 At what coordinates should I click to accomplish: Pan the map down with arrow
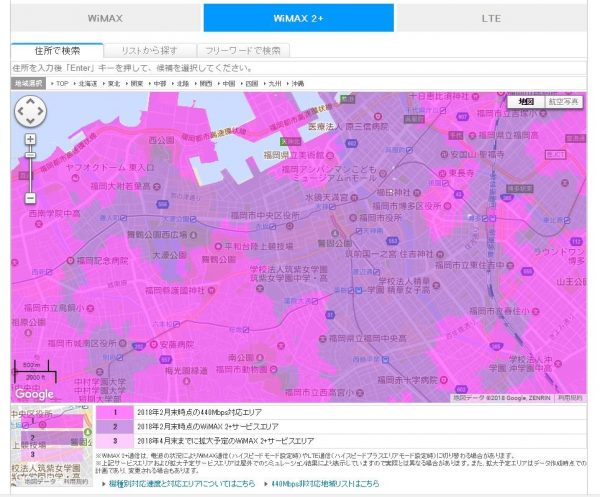(30, 121)
